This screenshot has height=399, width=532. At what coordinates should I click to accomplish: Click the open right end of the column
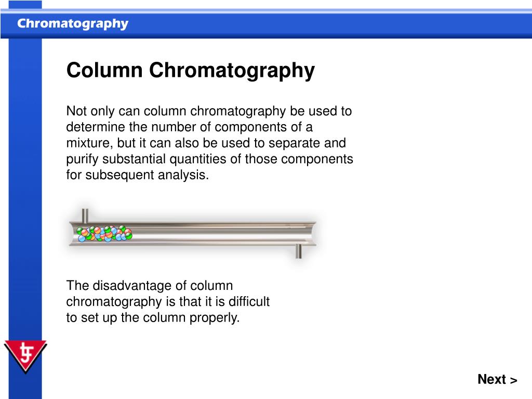tap(312, 234)
